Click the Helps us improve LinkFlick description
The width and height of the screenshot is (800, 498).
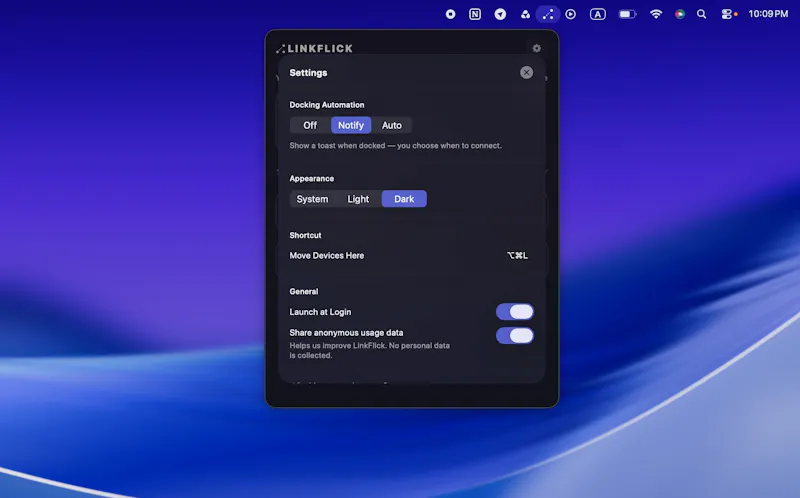[x=369, y=351]
